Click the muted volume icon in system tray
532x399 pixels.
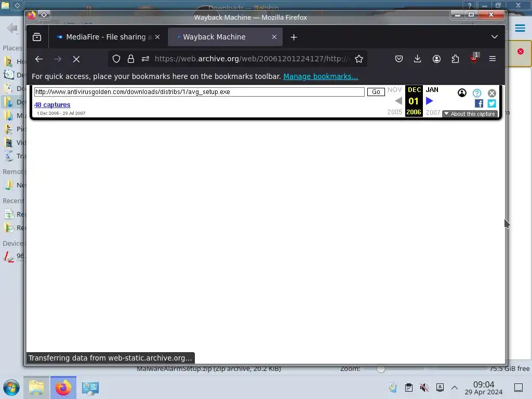click(424, 388)
